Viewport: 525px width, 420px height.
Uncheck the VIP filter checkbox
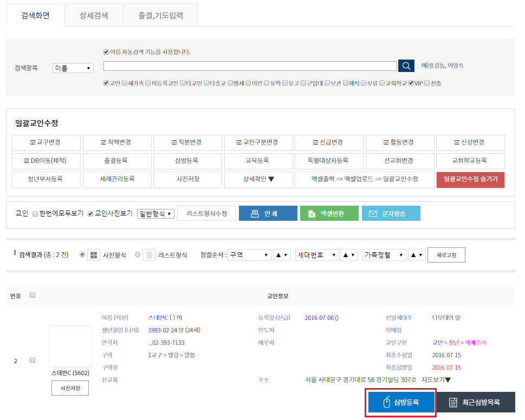[x=411, y=83]
